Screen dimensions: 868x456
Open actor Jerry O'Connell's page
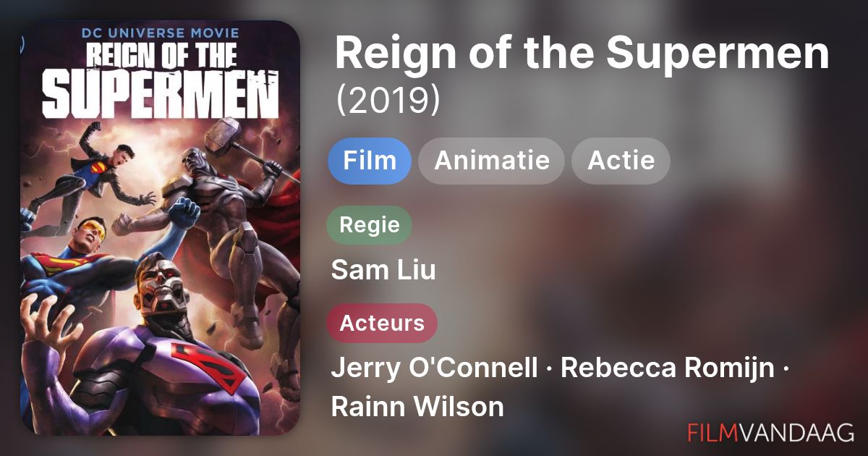pyautogui.click(x=434, y=368)
